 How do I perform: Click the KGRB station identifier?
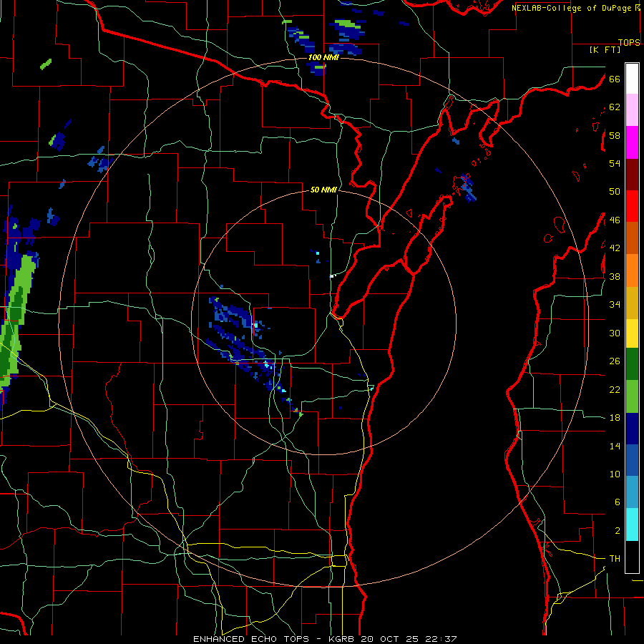343,639
